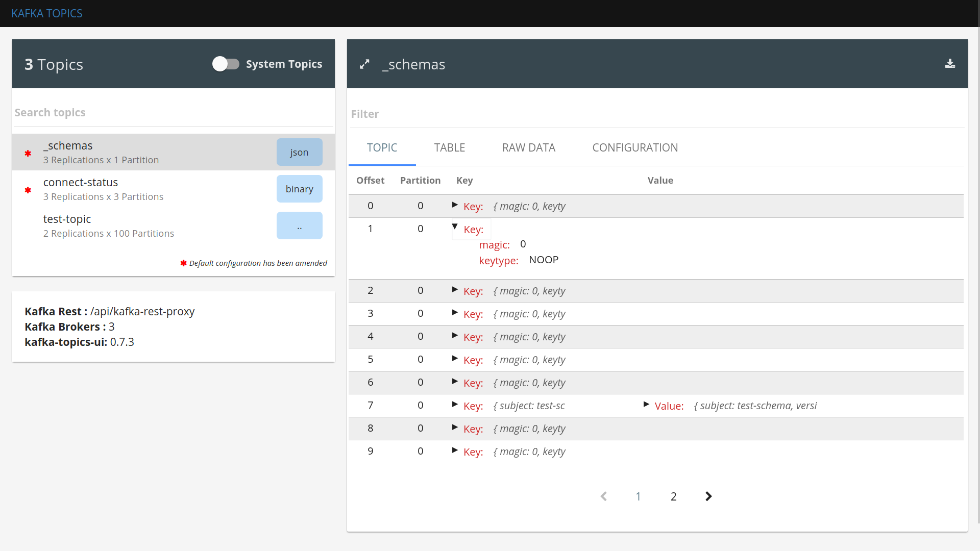Click the Partition column header

tap(421, 181)
